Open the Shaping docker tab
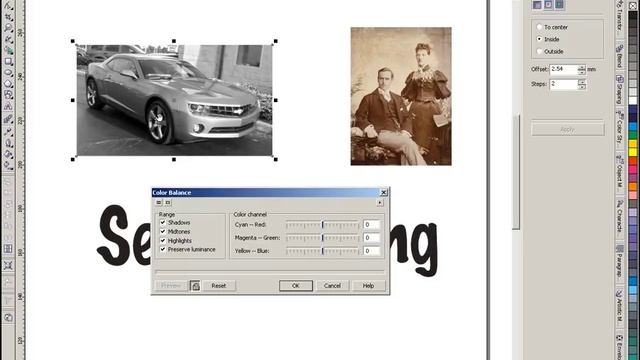This screenshot has width=640, height=360. coord(620,90)
